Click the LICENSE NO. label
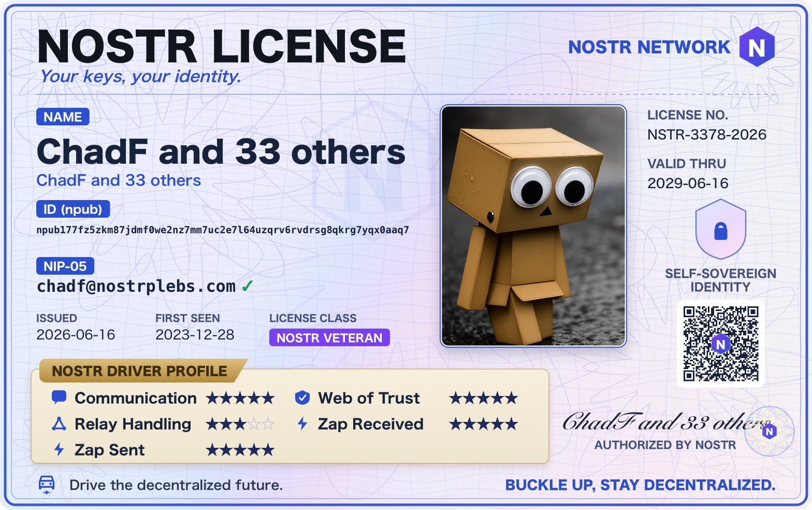The height and width of the screenshot is (510, 812). tap(688, 115)
